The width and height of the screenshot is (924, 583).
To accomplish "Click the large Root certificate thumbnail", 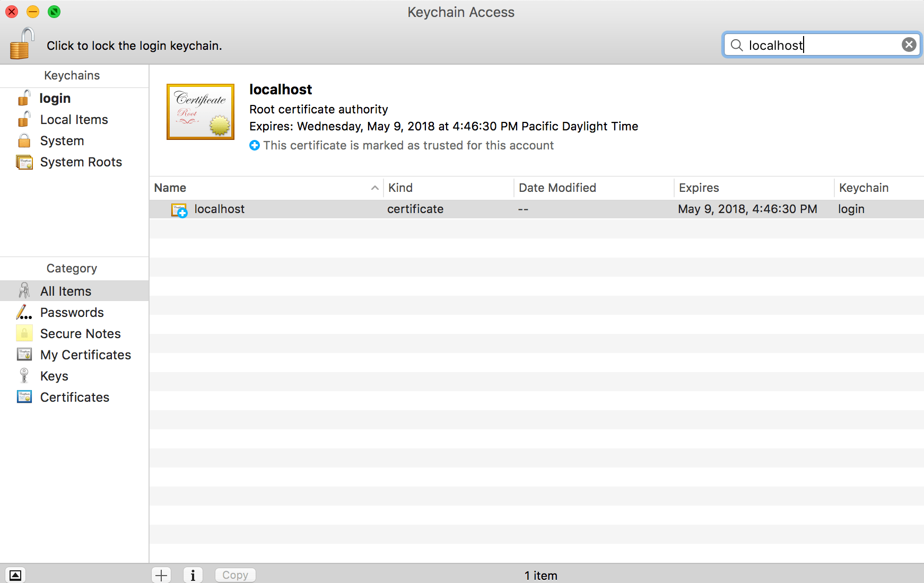I will pyautogui.click(x=201, y=112).
